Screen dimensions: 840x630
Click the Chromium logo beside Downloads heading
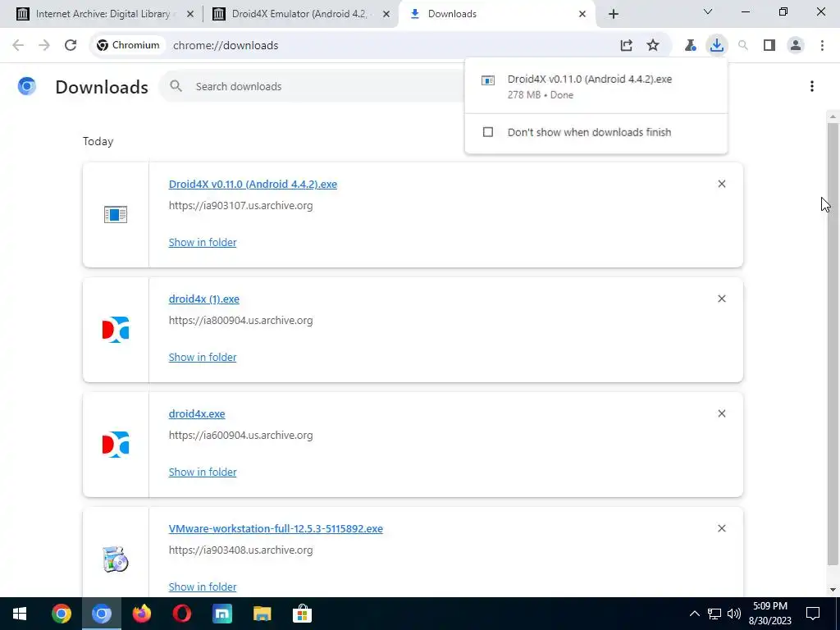(27, 86)
